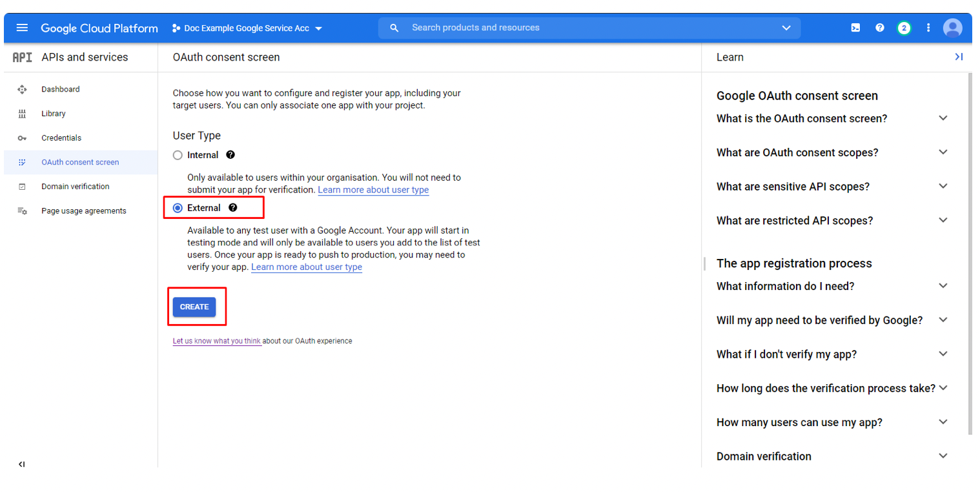The image size is (980, 492).
Task: Click project icon beside Doc Example name
Action: 176,28
